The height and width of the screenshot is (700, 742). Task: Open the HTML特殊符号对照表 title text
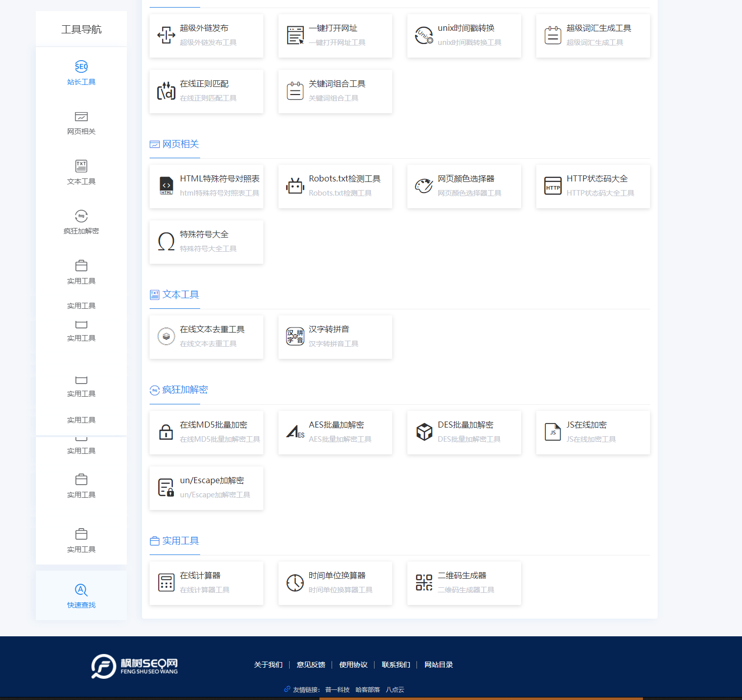[220, 179]
